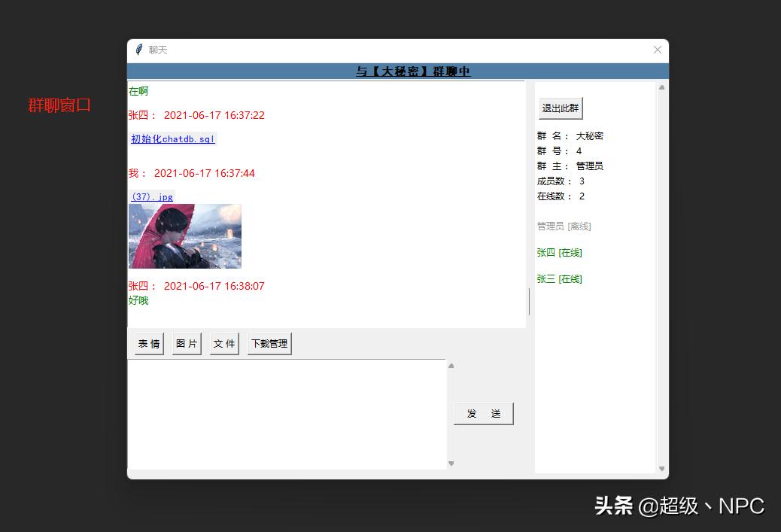781x532 pixels.
Task: Click down arrow of member list scrollbar
Action: 661,467
